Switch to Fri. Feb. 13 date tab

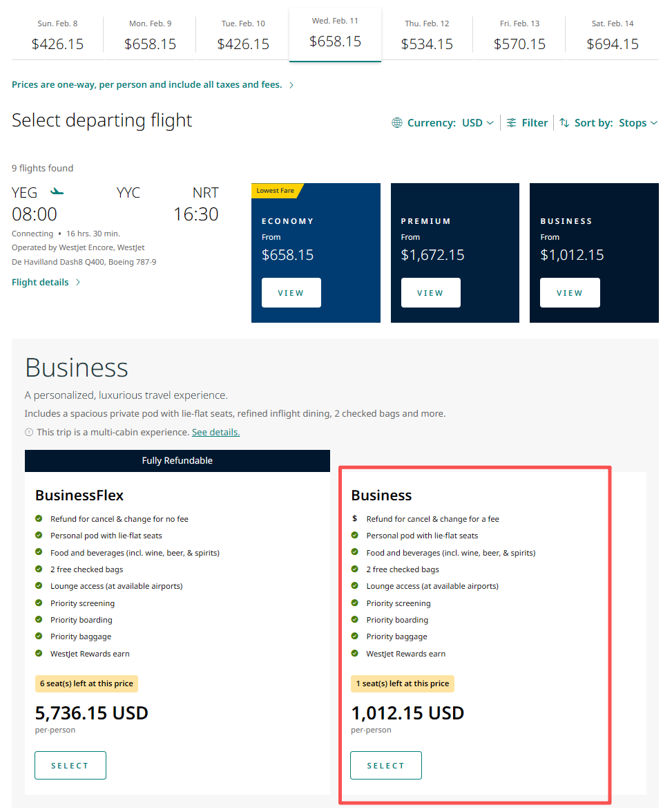tap(519, 36)
